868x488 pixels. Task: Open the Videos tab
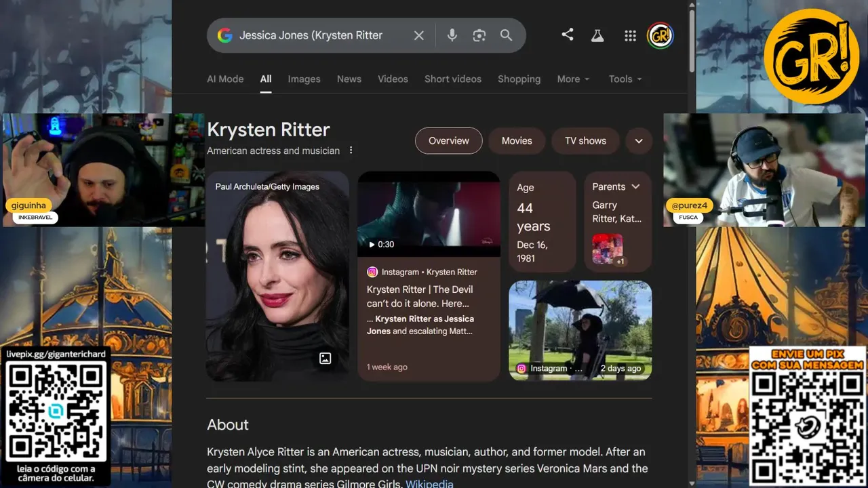[393, 79]
